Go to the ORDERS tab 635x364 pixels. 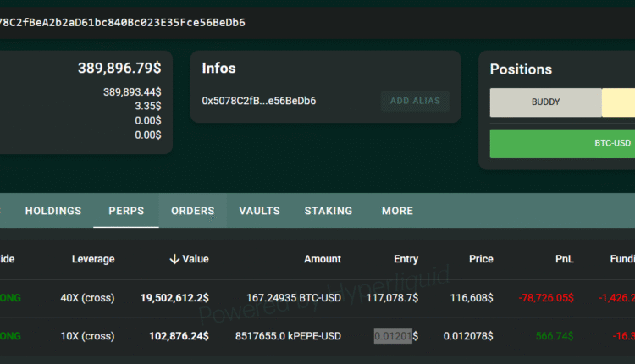(193, 211)
